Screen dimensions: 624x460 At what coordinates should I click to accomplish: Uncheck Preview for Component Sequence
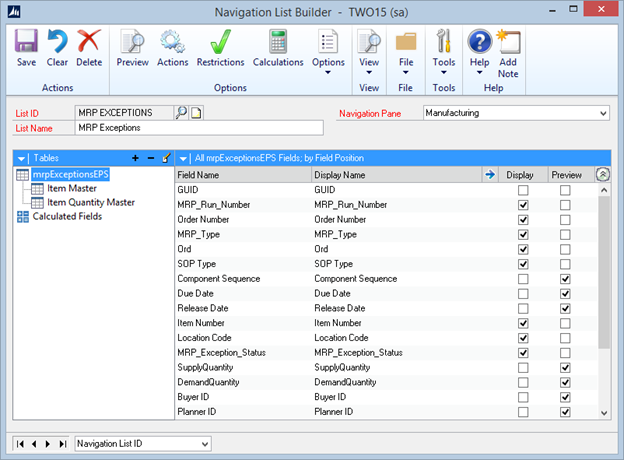(x=565, y=279)
